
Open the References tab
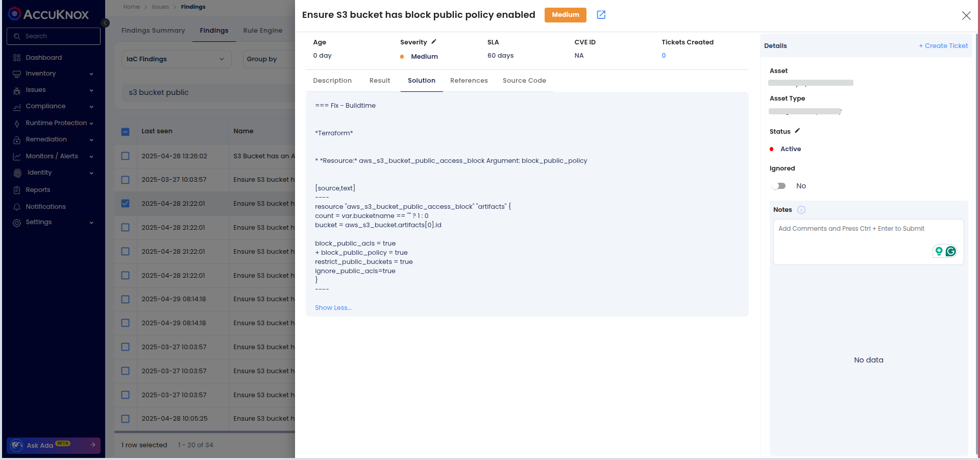(469, 81)
